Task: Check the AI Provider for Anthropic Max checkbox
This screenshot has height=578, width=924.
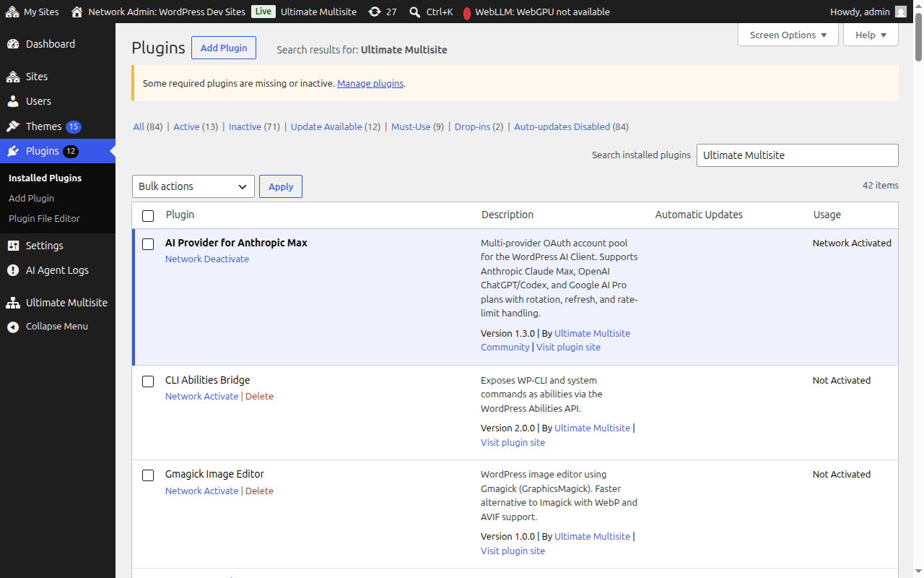Action: [148, 244]
